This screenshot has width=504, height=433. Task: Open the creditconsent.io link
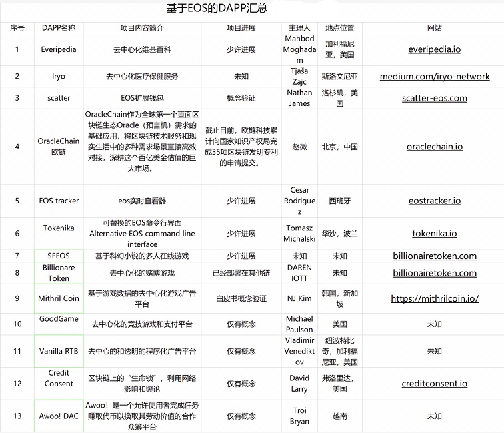click(434, 383)
